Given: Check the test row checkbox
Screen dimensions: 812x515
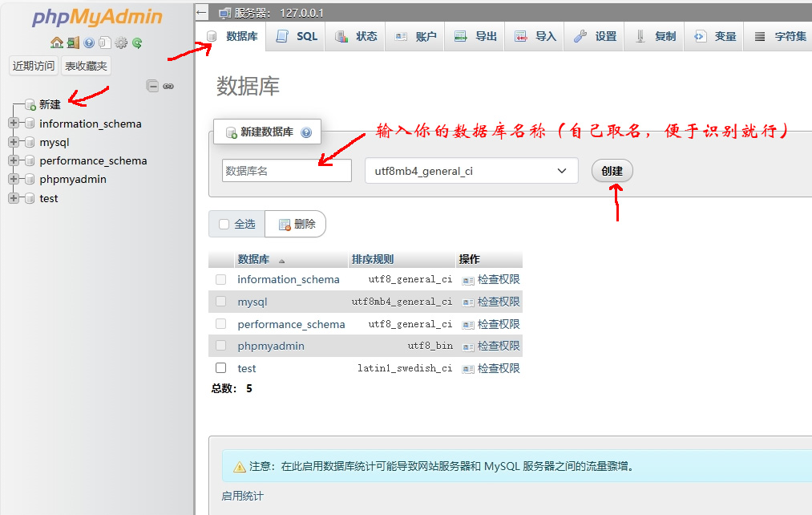Looking at the screenshot, I should click(x=221, y=368).
